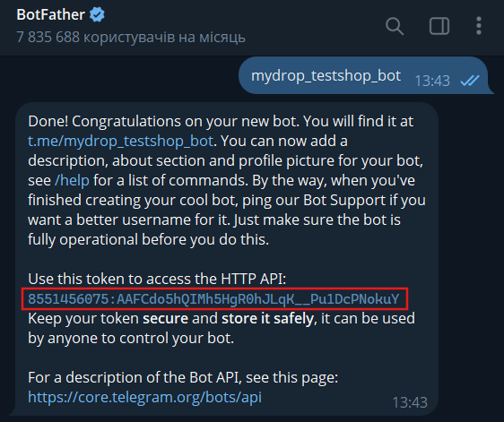Click the bold 'store it safely' text
504x422 pixels.
[267, 319]
